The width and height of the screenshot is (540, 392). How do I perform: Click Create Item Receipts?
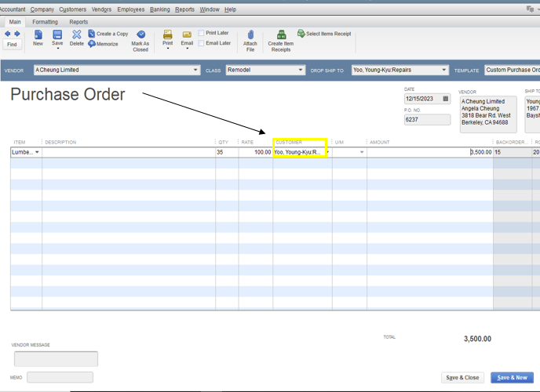(x=281, y=41)
